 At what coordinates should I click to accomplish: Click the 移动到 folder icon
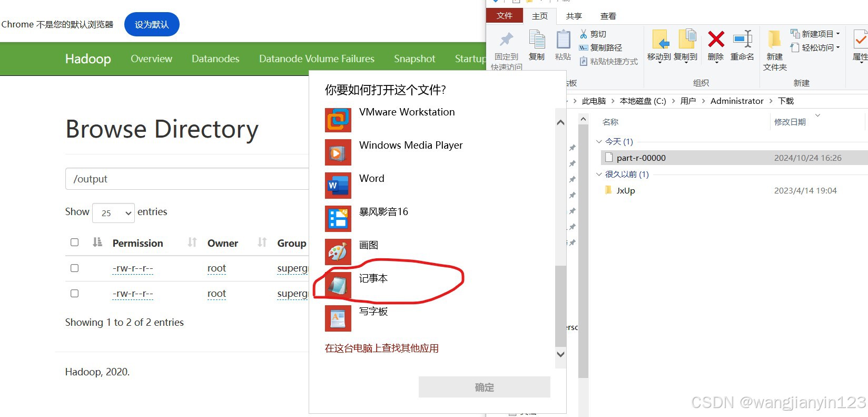660,40
